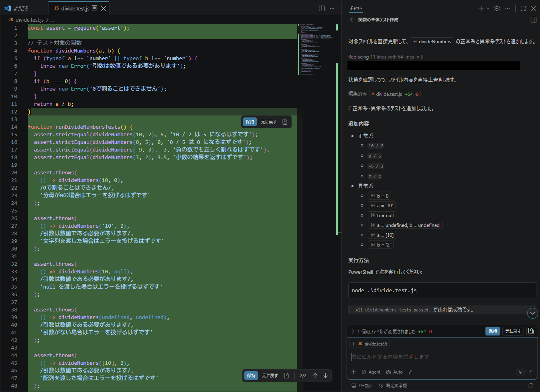Click the 2/2 change counter

(x=303, y=376)
